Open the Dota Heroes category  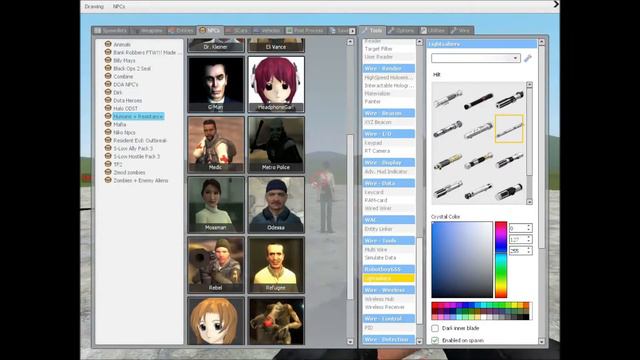tap(127, 100)
